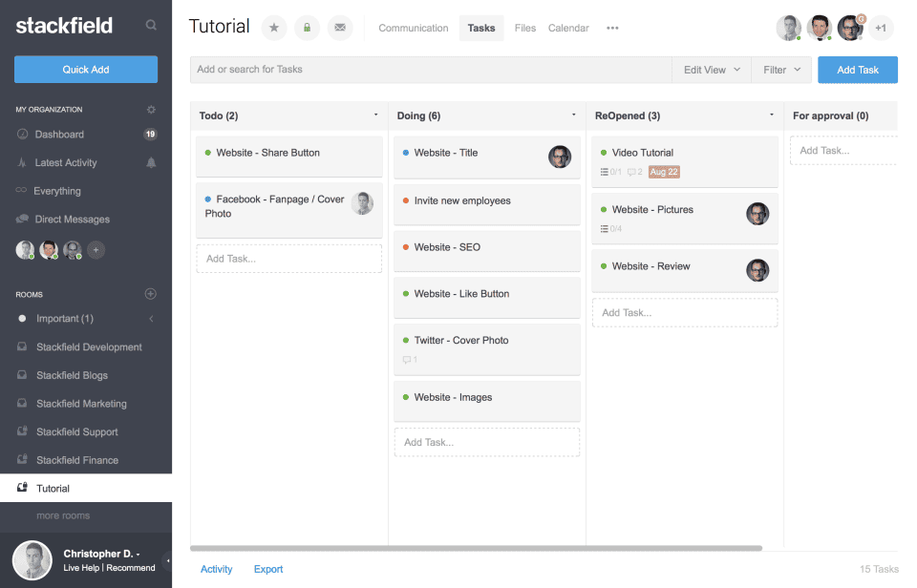Click the Dashboard badge showing 19

tap(150, 134)
